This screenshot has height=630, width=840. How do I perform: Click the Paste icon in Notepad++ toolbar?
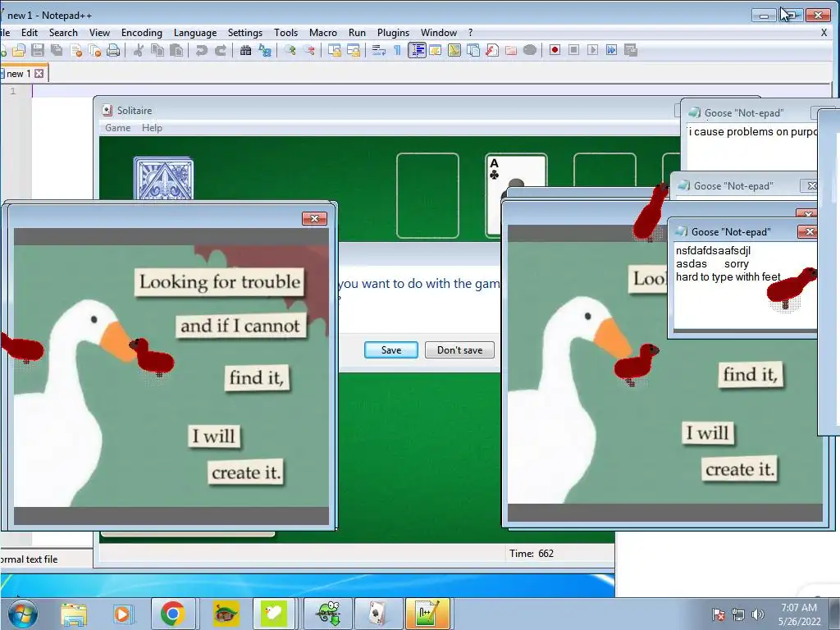pyautogui.click(x=176, y=50)
